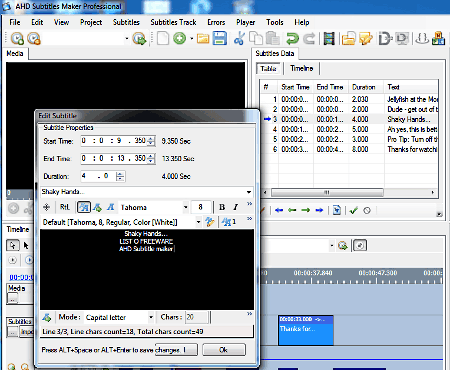Click the font with green arrow icon
The height and width of the screenshot is (370, 450).
(x=97, y=207)
